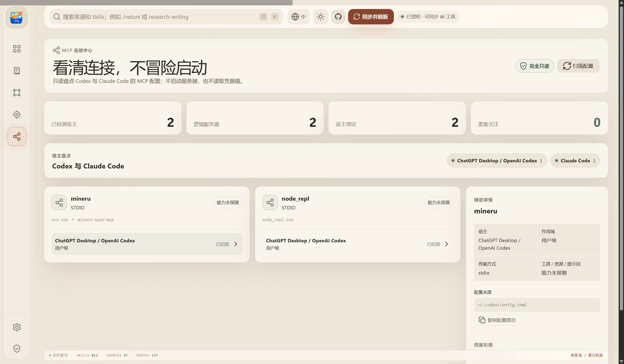624x364 pixels.
Task: Copy config path with 复制配置路径
Action: point(497,320)
